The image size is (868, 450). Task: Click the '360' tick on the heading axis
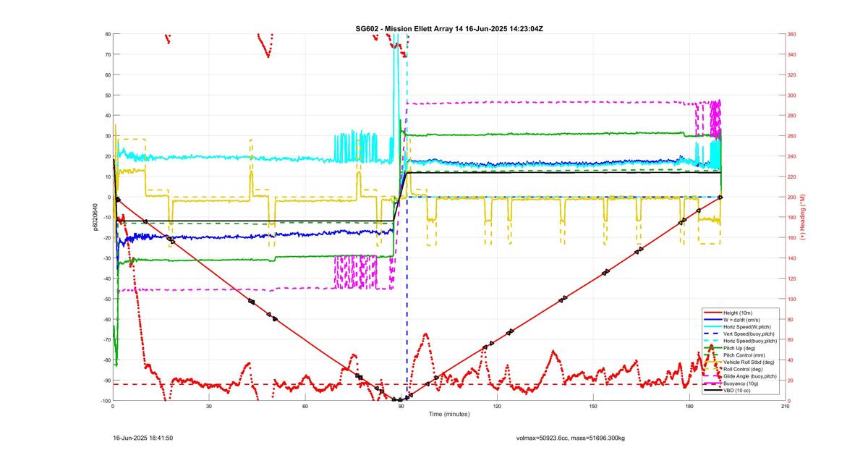point(792,34)
